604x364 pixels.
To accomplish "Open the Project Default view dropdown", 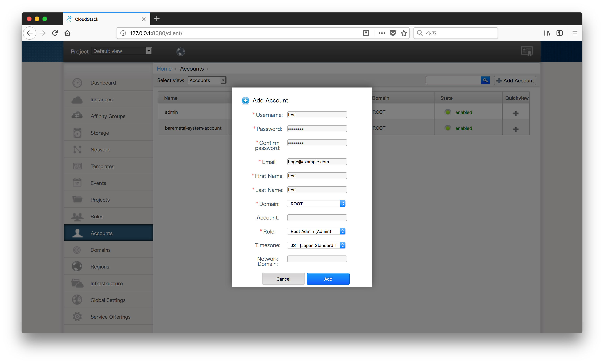I will coord(122,51).
